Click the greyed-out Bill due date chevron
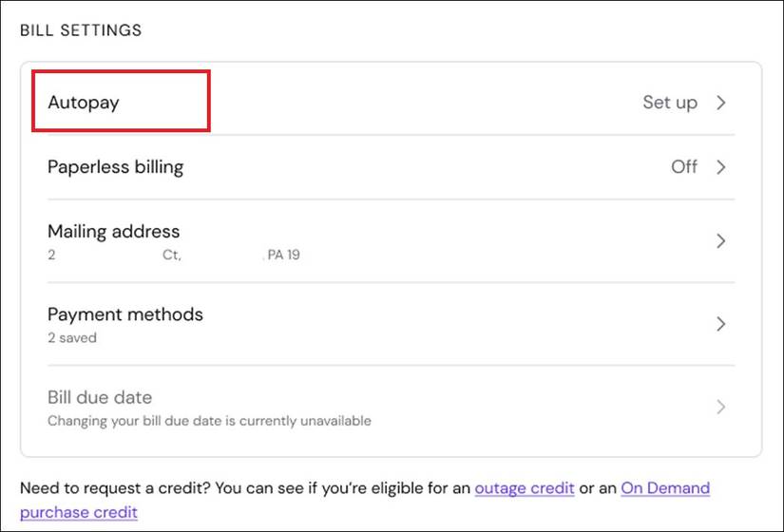The image size is (784, 532). pyautogui.click(x=720, y=408)
